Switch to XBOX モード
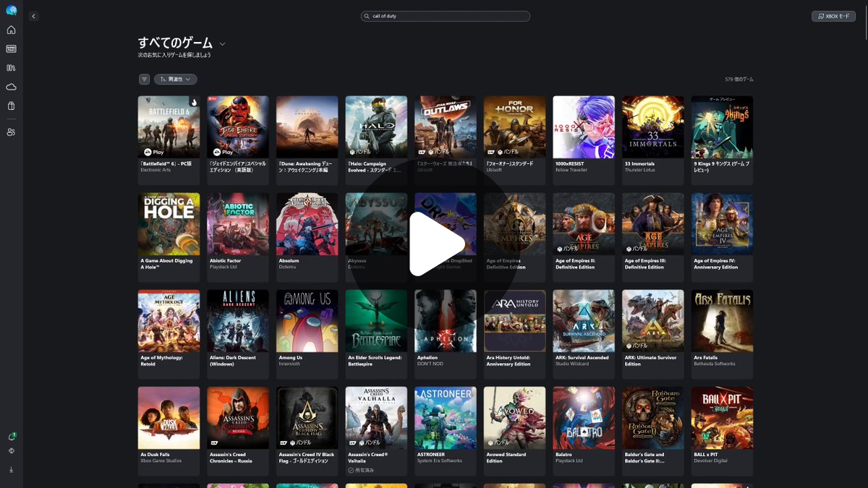Viewport: 868px width, 488px height. [833, 16]
